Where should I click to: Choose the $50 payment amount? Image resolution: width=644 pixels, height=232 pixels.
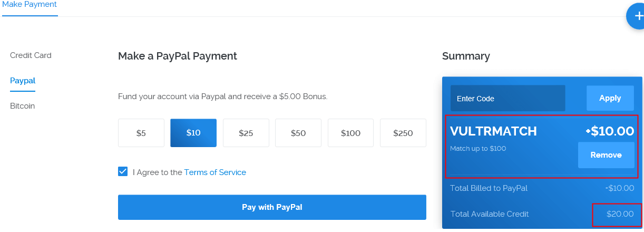(x=298, y=133)
